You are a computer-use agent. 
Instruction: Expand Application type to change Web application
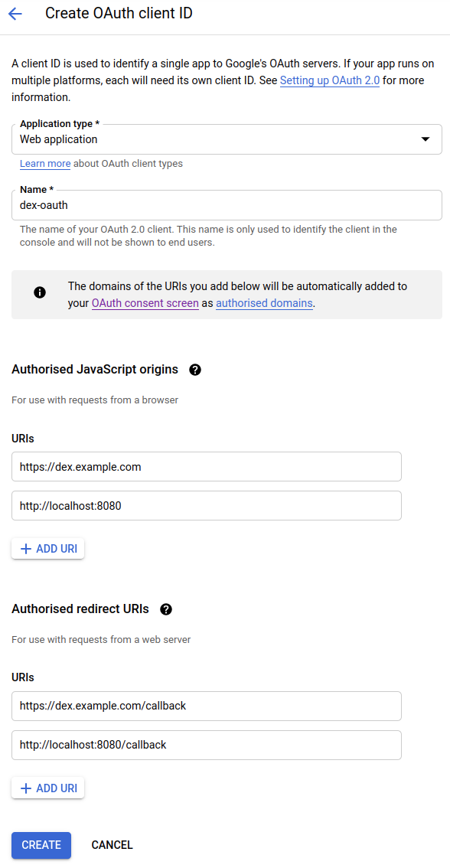tap(225, 139)
